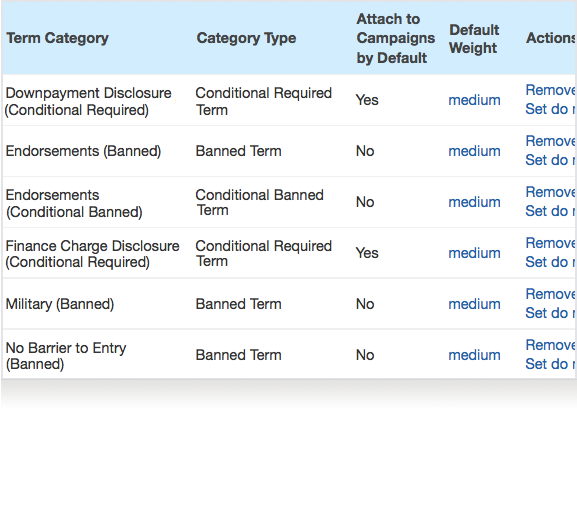The height and width of the screenshot is (508, 577).
Task: Remove the Endorsements (Banned) category
Action: (x=551, y=141)
